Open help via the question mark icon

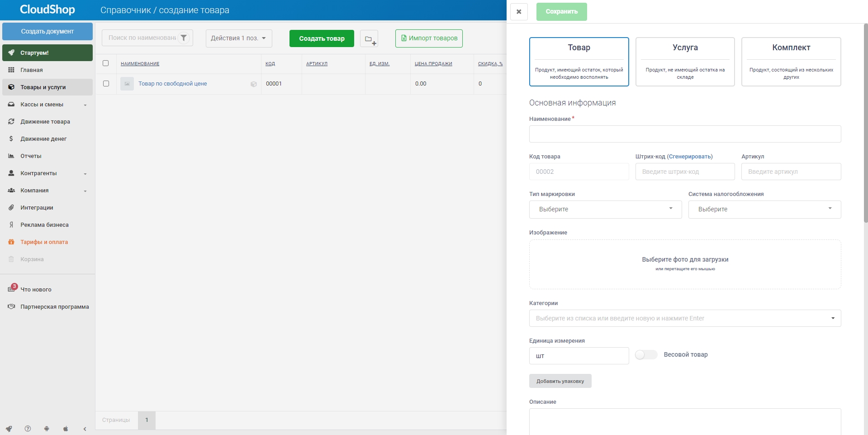[x=28, y=429]
